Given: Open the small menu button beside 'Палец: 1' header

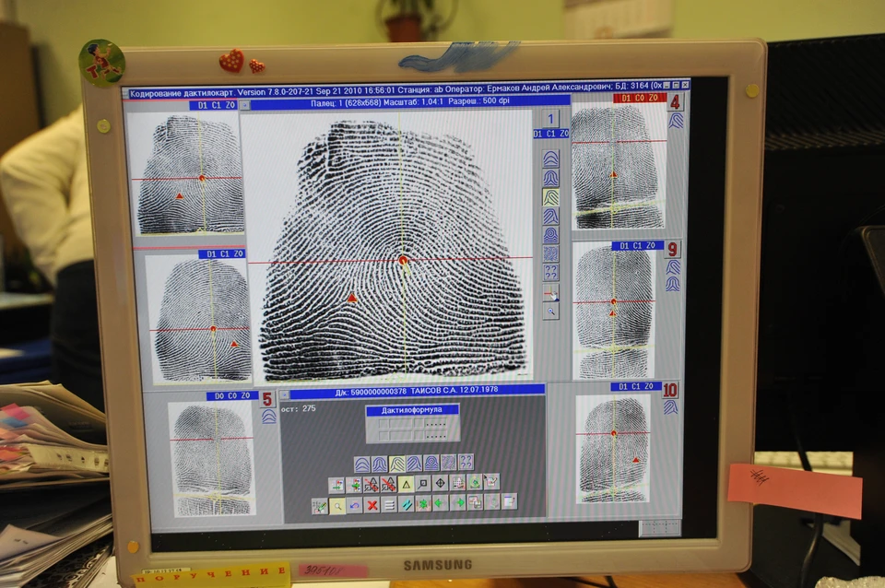Looking at the screenshot, I should pos(244,105).
